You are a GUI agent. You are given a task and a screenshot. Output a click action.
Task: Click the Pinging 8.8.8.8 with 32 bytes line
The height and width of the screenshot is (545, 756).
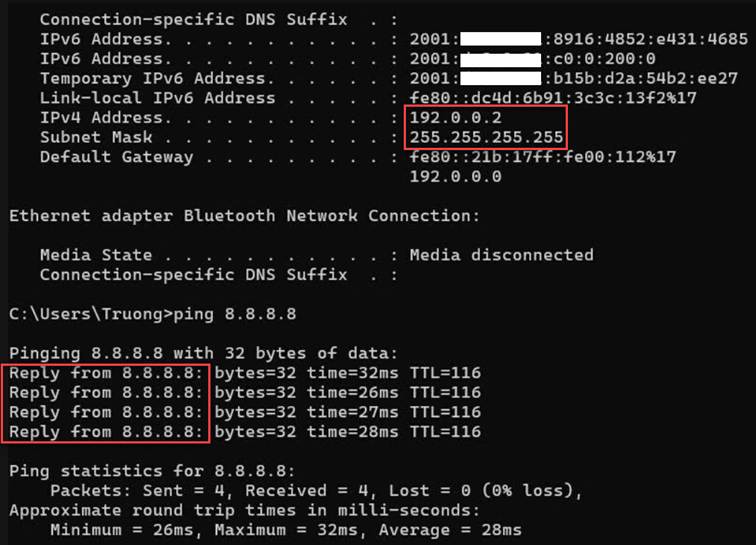[x=203, y=353]
